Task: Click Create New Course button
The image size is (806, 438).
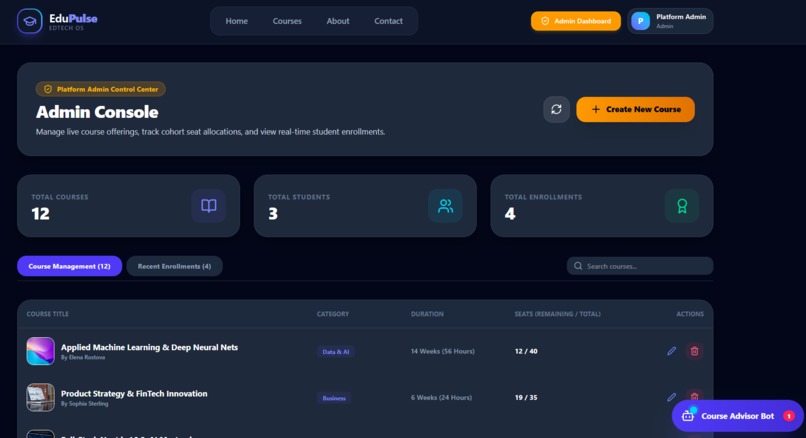Action: coord(635,109)
